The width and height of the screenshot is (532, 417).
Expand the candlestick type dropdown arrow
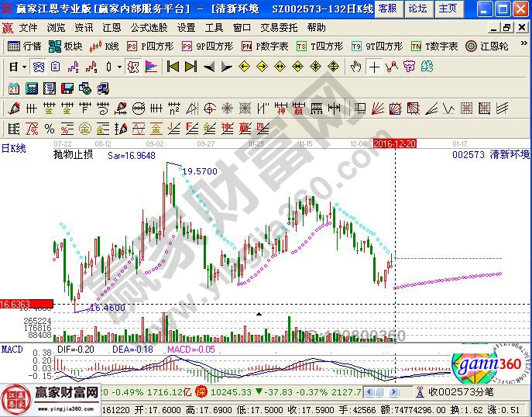tap(119, 67)
